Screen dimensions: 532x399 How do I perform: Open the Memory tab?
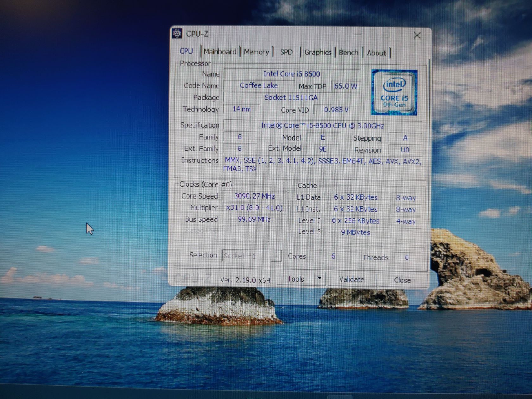pos(256,52)
